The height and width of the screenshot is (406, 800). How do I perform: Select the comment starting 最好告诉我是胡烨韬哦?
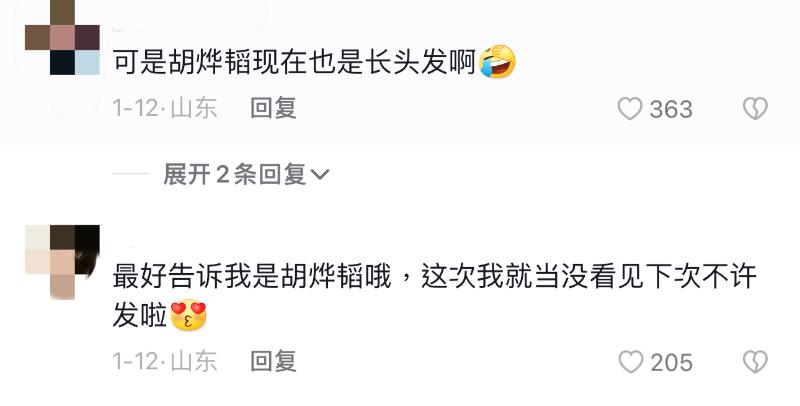point(435,296)
